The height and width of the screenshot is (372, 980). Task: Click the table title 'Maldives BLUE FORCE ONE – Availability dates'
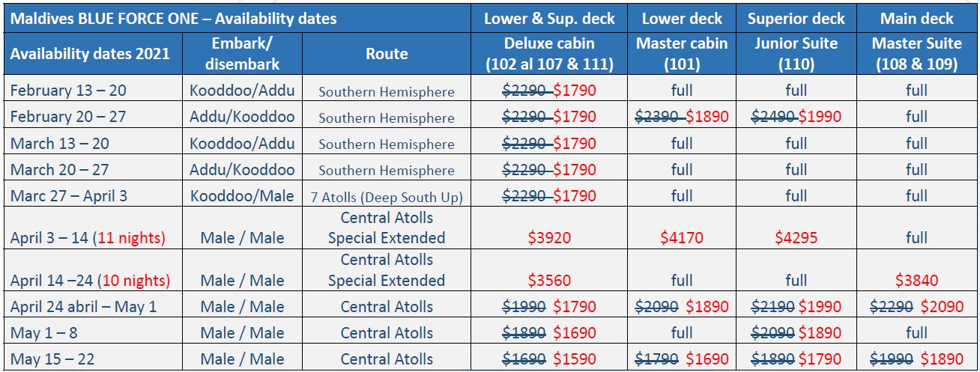[174, 18]
